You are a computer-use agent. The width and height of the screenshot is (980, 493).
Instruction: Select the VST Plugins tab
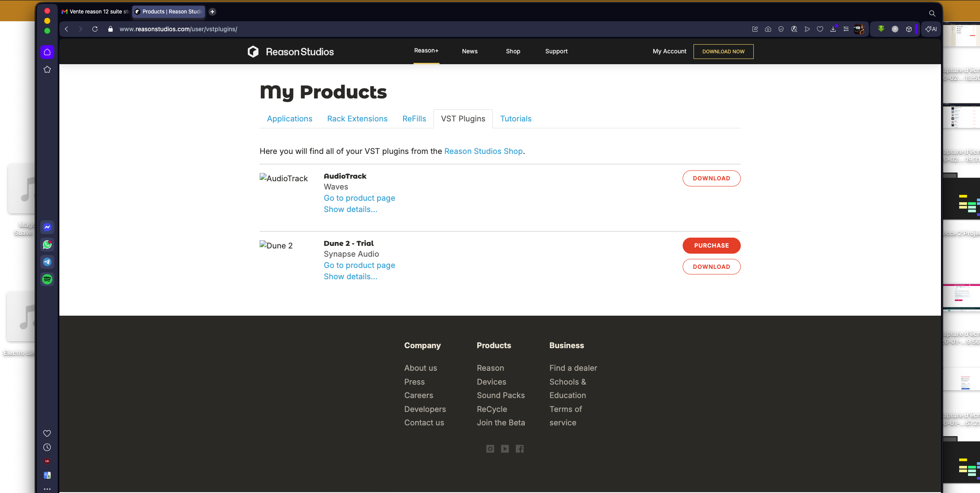463,119
